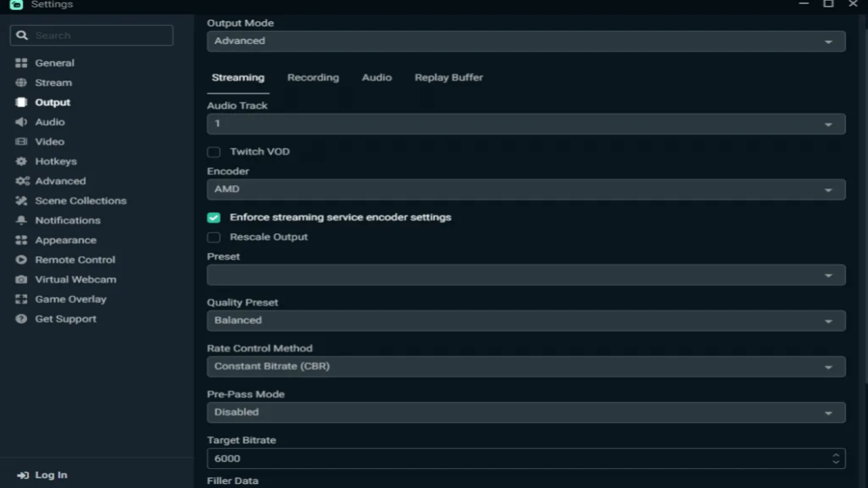Switch to the Recording tab
The height and width of the screenshot is (488, 868).
pos(313,77)
